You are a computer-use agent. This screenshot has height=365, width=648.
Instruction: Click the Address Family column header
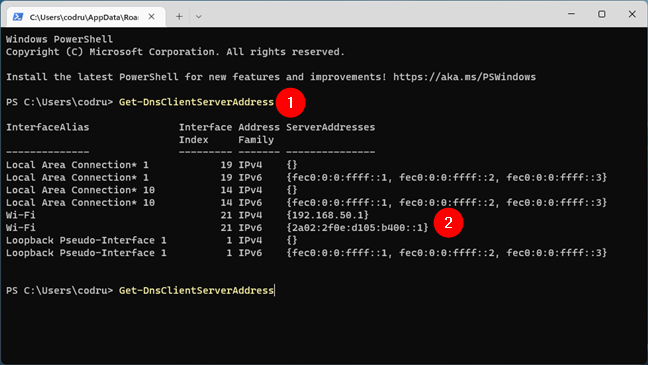pyautogui.click(x=259, y=133)
